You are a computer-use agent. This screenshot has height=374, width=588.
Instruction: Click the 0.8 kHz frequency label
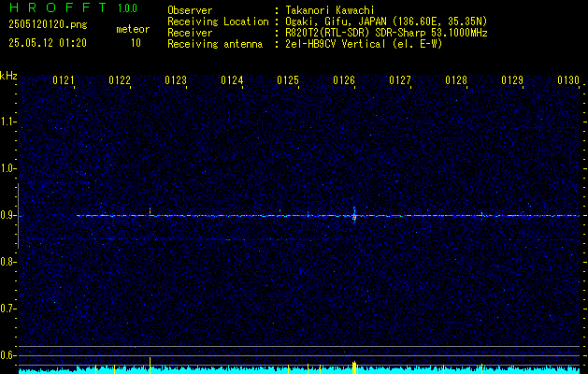(x=7, y=262)
